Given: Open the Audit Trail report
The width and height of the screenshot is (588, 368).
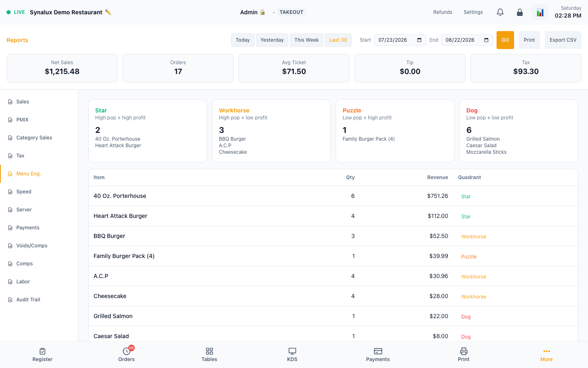Looking at the screenshot, I should (39, 300).
